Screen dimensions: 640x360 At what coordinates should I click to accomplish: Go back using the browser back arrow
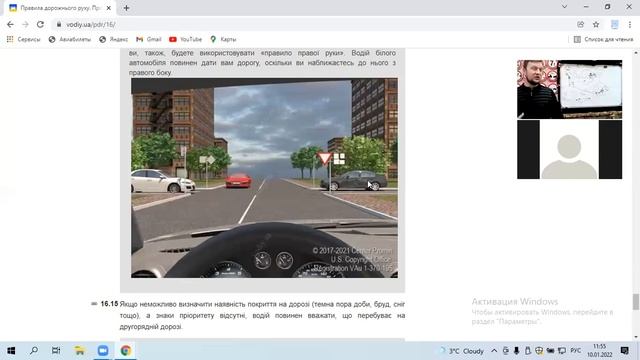click(x=10, y=24)
